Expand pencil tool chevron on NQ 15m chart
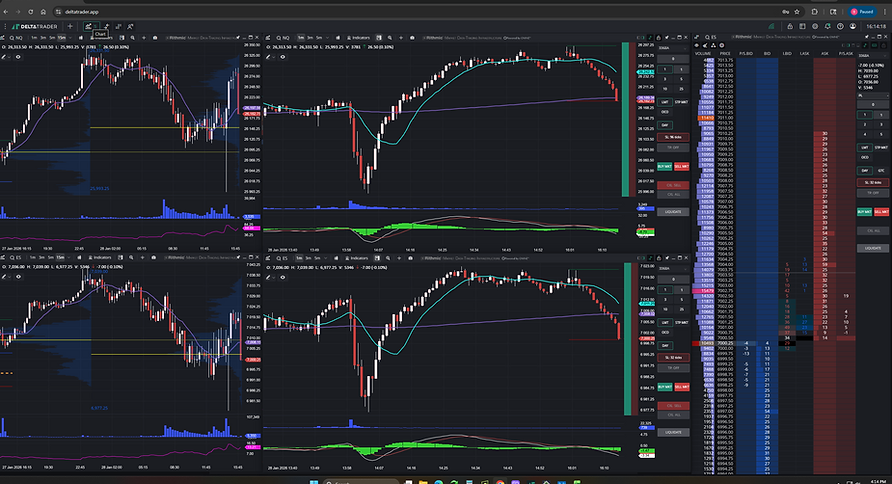The height and width of the screenshot is (484, 892). (9, 57)
